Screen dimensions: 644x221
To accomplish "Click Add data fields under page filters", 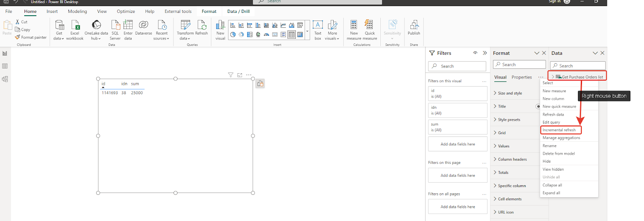I will pyautogui.click(x=458, y=176).
